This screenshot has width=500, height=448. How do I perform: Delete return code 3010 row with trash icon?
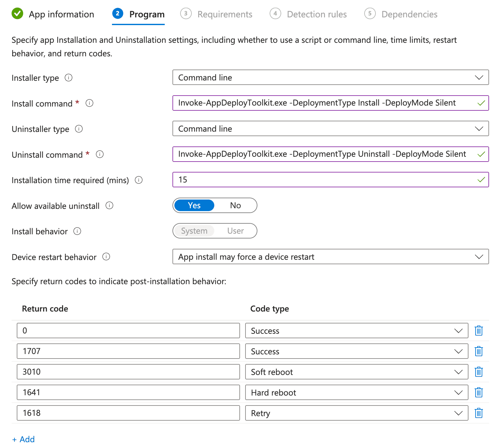coord(479,372)
